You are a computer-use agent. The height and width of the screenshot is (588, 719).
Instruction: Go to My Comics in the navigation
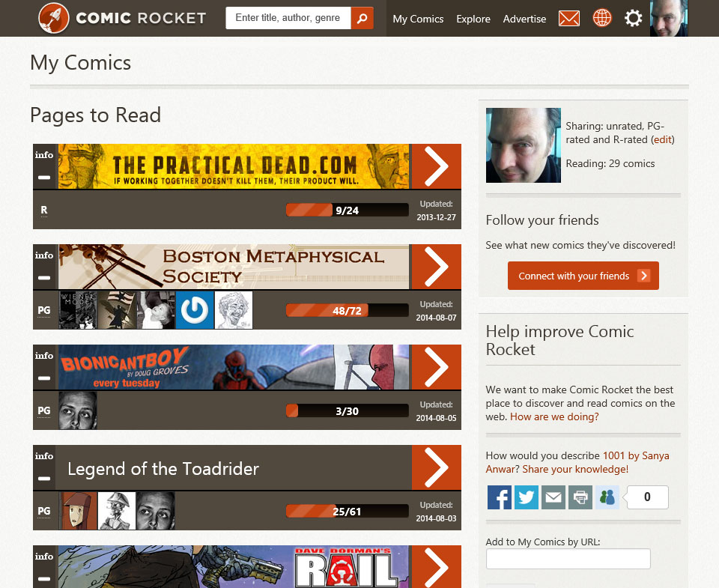(418, 19)
